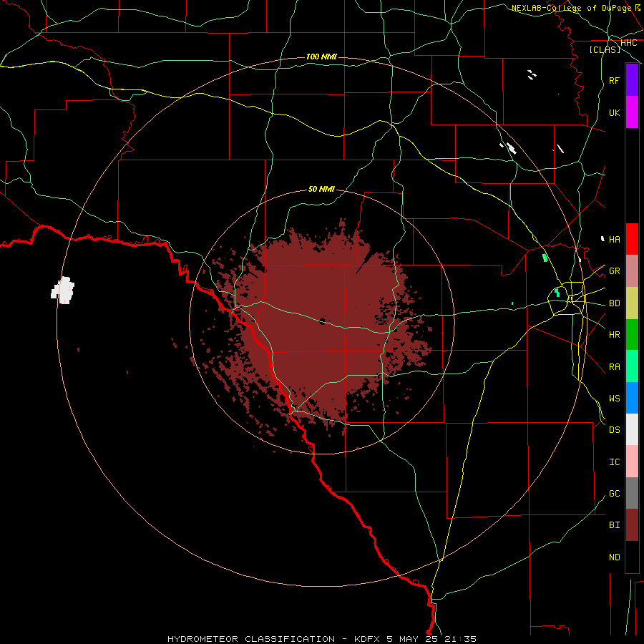
Task: Pick the brown BI legend swatch
Action: click(x=632, y=525)
